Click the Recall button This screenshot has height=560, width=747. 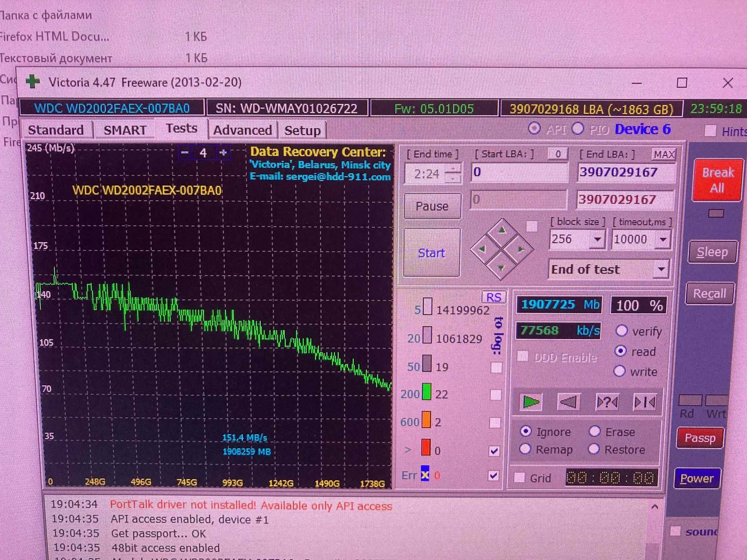tap(710, 293)
